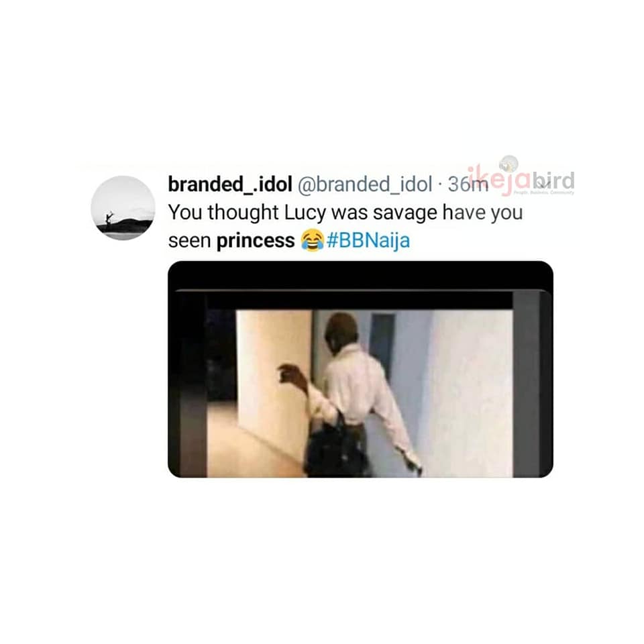
Task: Click the bold word princess
Action: [256, 241]
